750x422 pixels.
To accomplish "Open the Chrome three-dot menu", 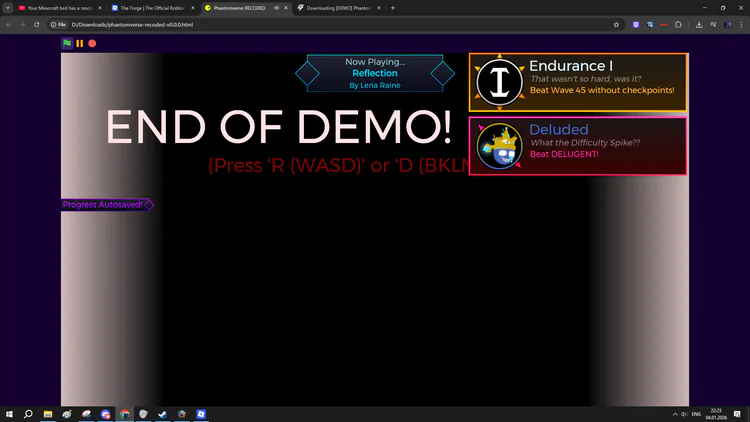I will coord(741,24).
